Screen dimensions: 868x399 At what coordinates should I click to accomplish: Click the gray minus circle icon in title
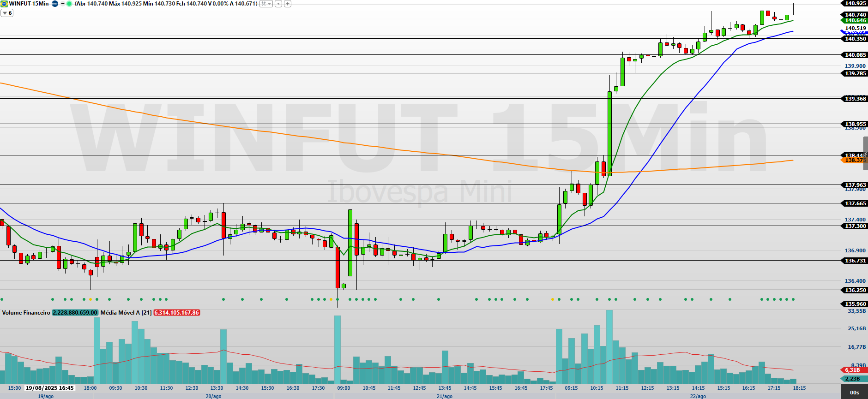pos(62,4)
